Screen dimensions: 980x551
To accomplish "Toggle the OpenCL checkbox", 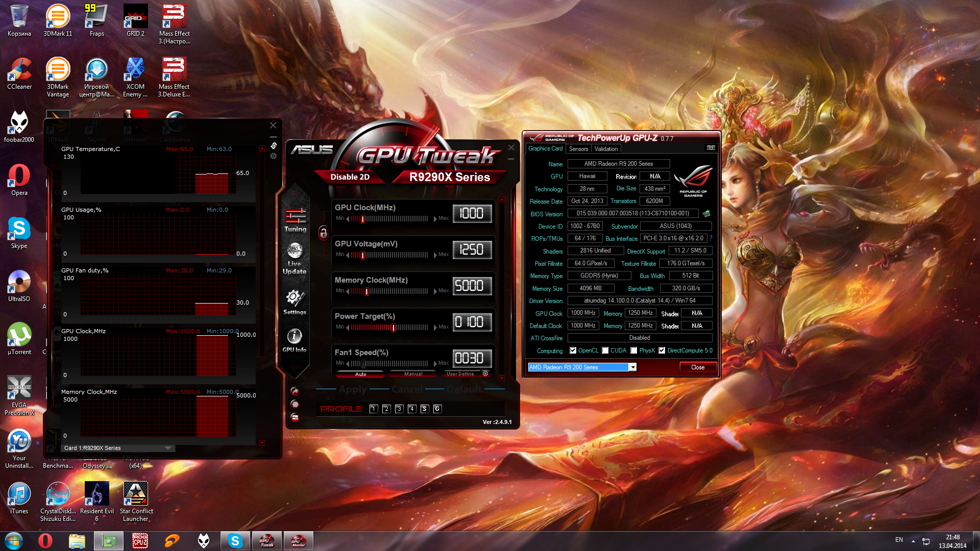I will [573, 350].
